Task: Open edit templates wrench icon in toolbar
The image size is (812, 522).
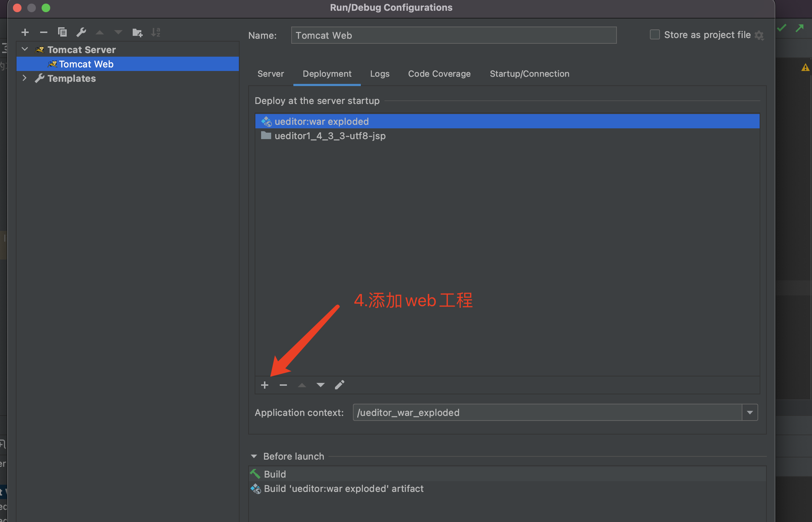Action: click(81, 32)
